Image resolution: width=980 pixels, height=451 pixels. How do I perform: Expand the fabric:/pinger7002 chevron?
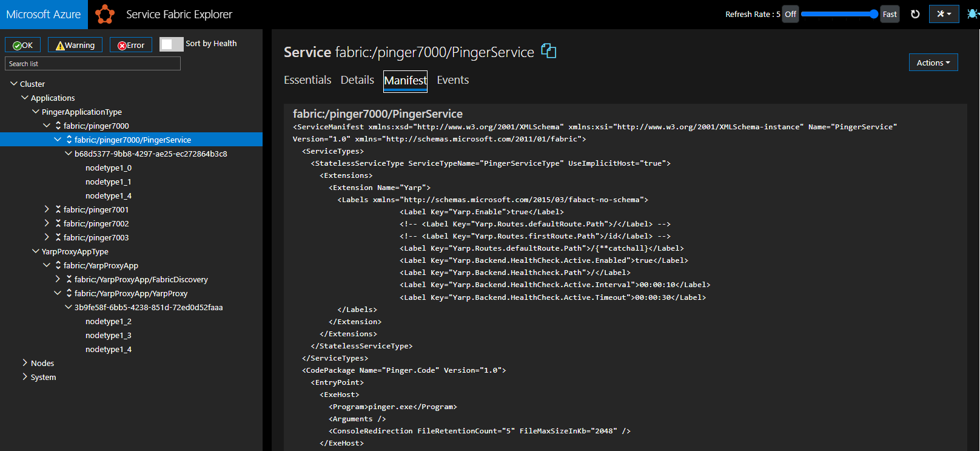[47, 223]
